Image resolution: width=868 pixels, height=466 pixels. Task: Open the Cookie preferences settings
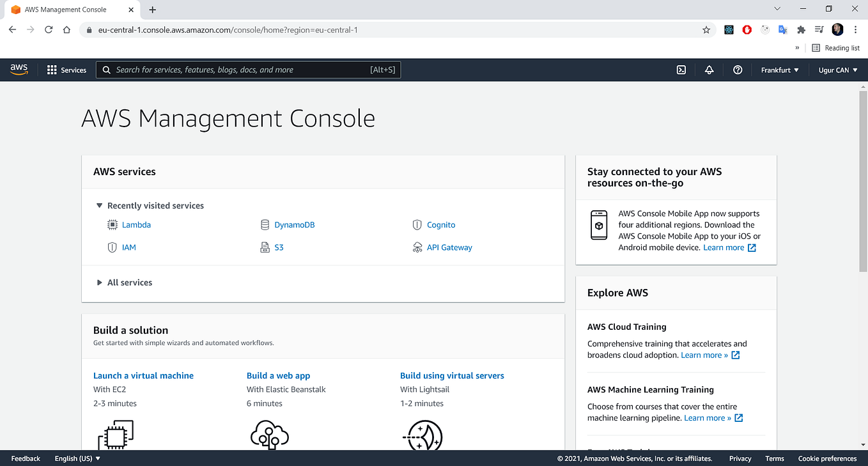click(827, 458)
